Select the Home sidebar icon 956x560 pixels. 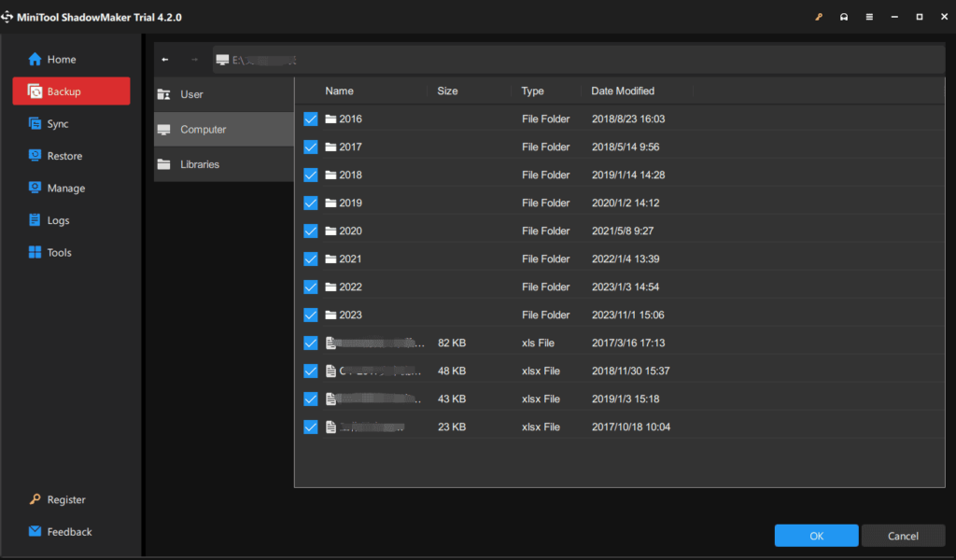(x=32, y=59)
